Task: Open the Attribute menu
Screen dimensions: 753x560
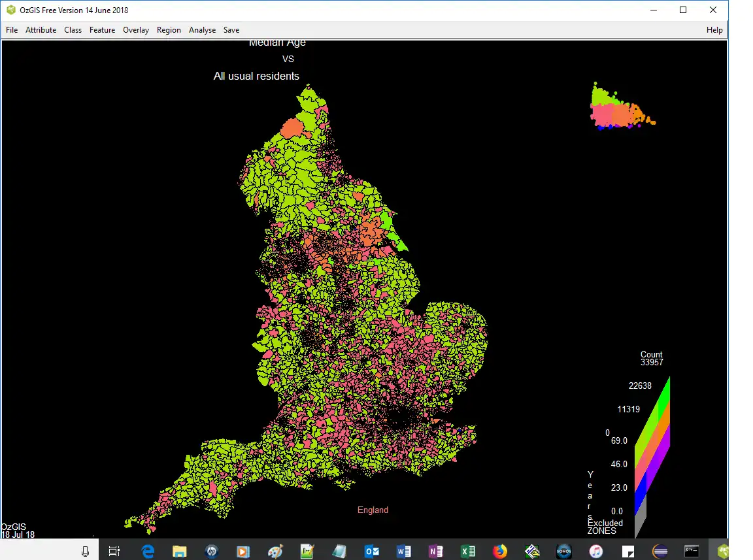Action: (41, 30)
